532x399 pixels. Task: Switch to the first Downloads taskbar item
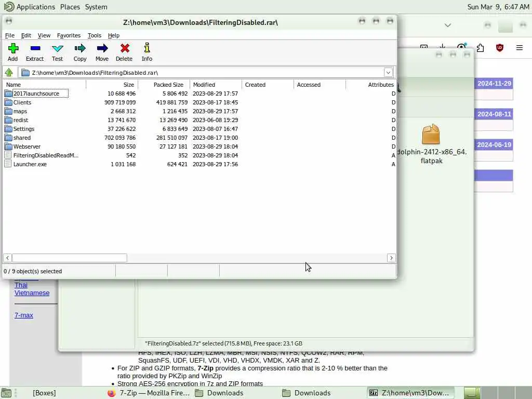pyautogui.click(x=219, y=393)
